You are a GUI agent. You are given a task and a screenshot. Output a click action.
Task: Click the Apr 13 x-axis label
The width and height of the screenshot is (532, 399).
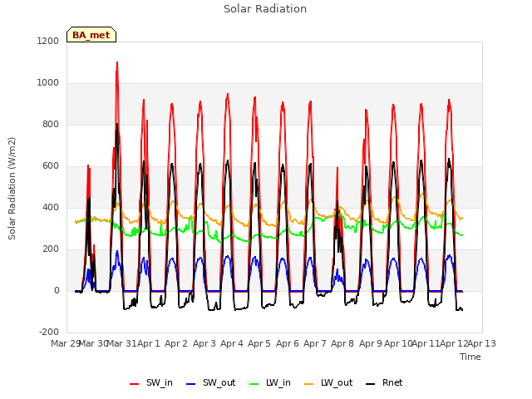click(x=482, y=343)
